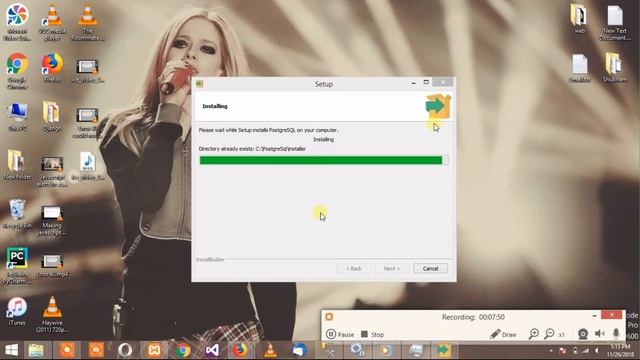Select the web folder on desktop
The width and height of the screenshot is (640, 360).
pos(580,19)
